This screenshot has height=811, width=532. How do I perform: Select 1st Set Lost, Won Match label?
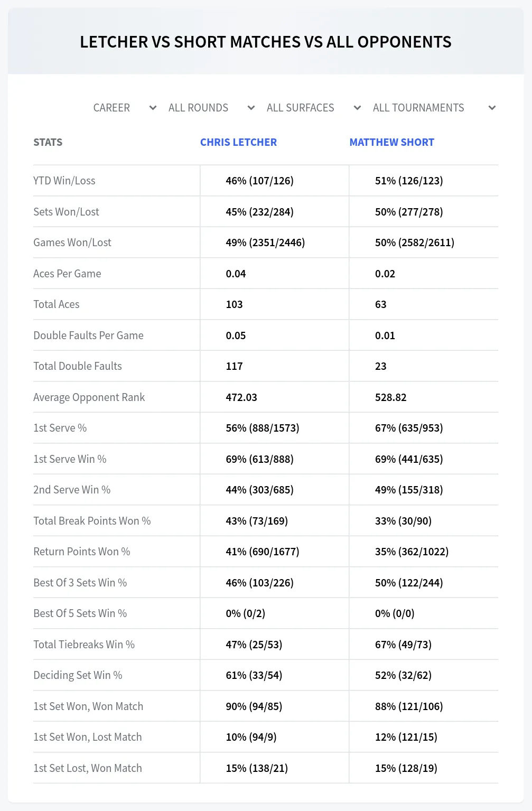pyautogui.click(x=88, y=768)
